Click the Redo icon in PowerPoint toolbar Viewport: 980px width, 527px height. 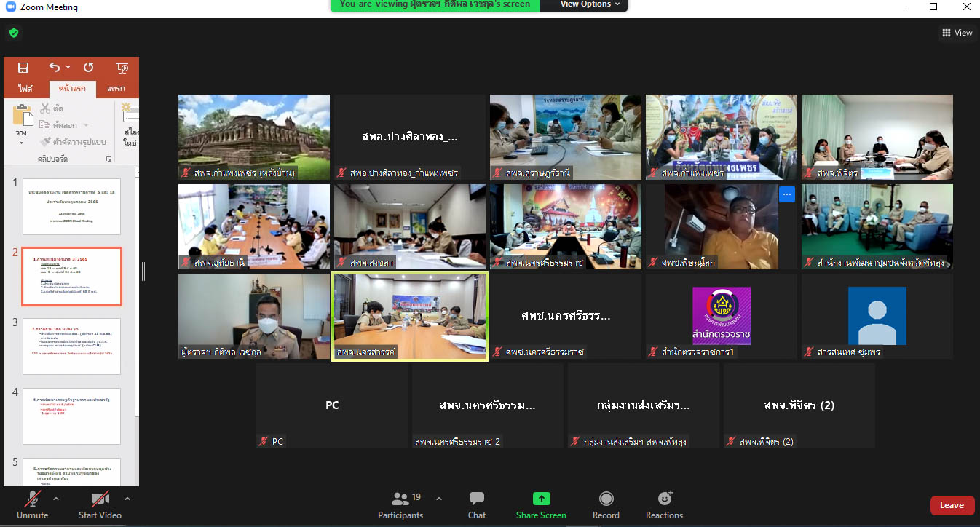(x=88, y=68)
